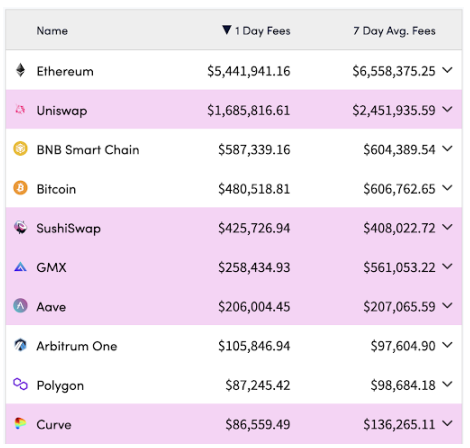Select the $425,726.94 fee value
Screen dimensions: 470x448
coord(254,229)
